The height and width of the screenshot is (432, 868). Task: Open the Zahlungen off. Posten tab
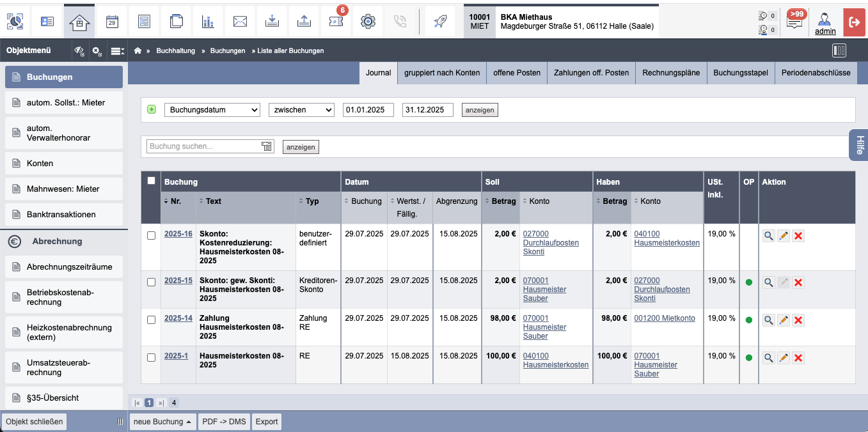point(592,73)
